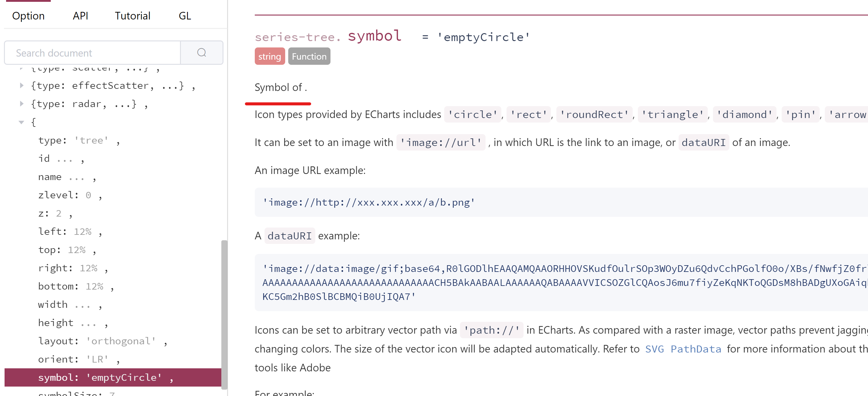
Task: Click the search magnifier icon
Action: pos(202,53)
